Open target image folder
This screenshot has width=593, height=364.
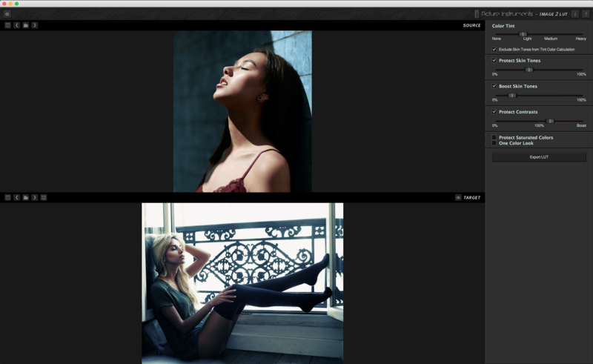coord(26,197)
